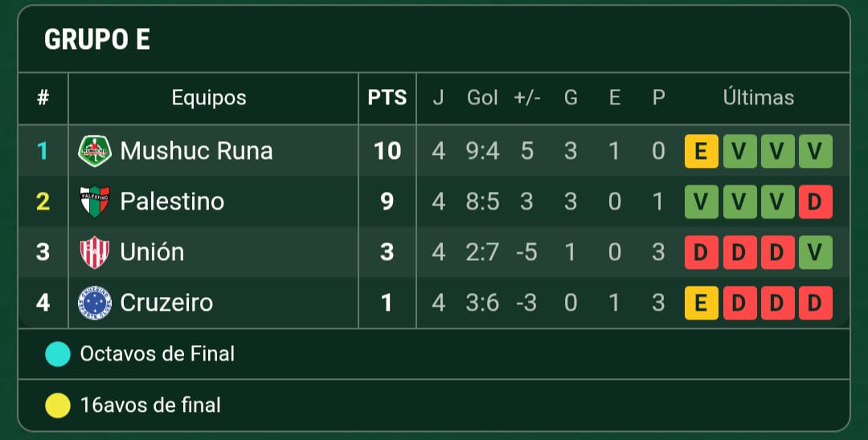Click the Palestino club crest

pos(94,202)
